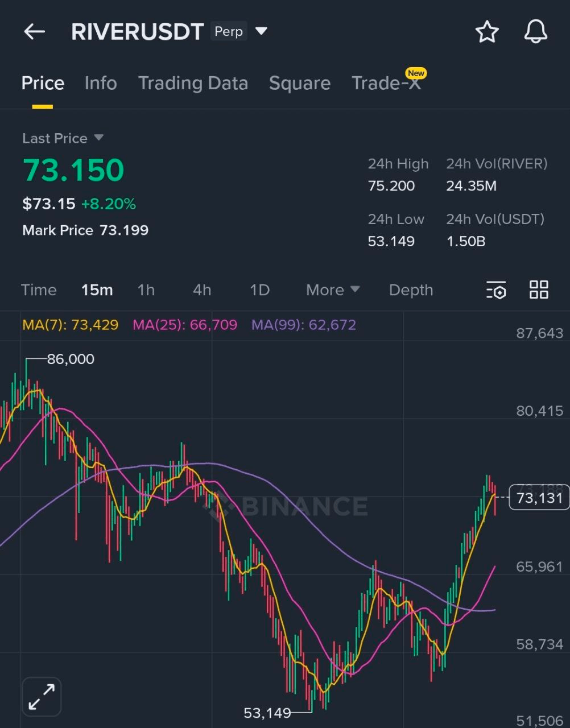Click the 73,131 current price marker
The height and width of the screenshot is (728, 570).
539,498
